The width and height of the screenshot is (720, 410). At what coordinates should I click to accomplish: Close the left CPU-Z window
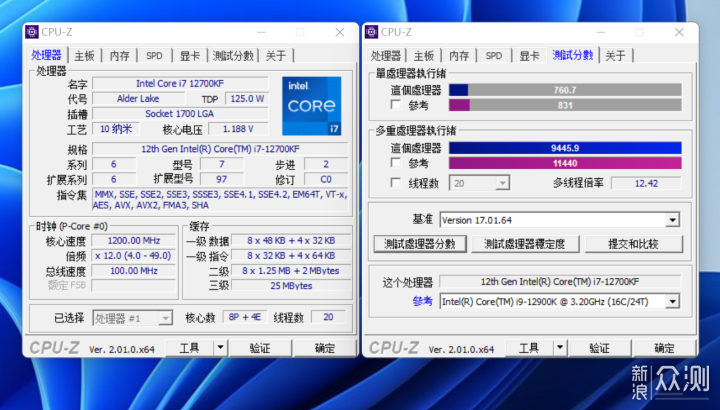click(x=340, y=32)
